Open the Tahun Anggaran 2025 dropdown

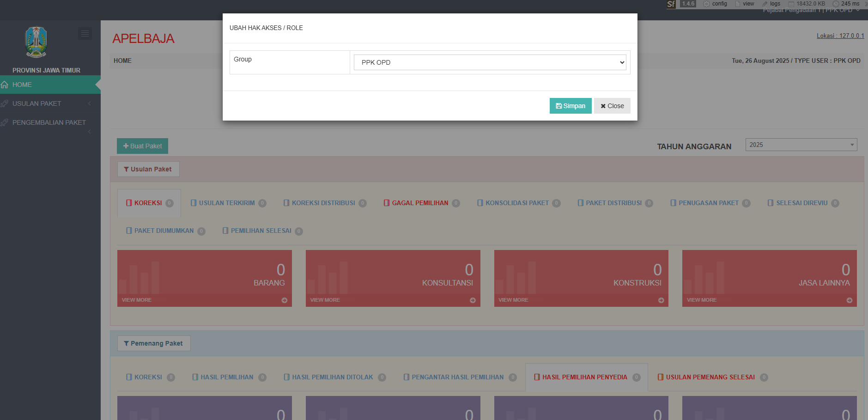pyautogui.click(x=801, y=145)
